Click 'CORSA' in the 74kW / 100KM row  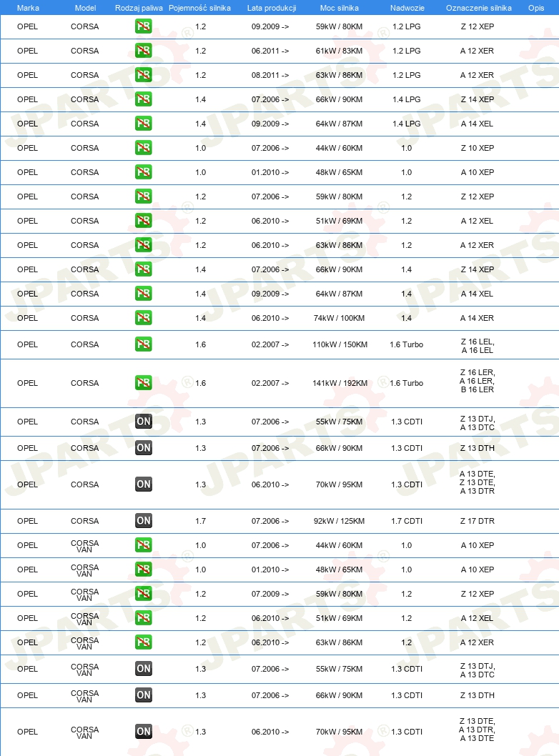point(85,318)
